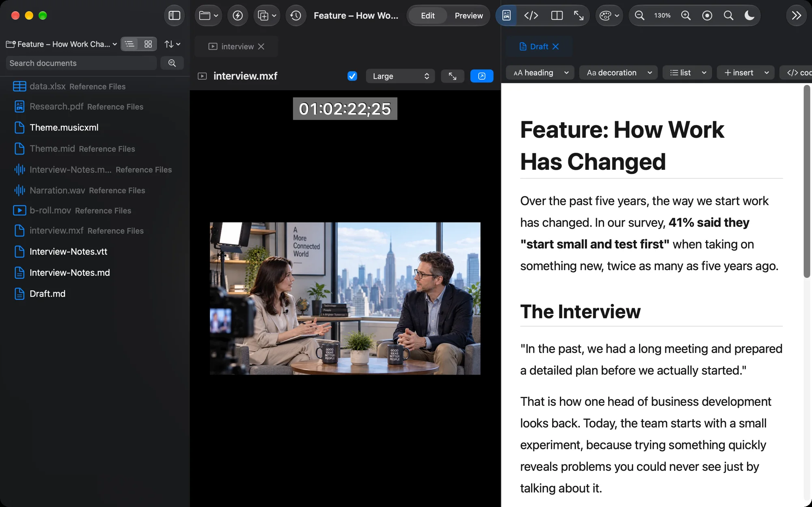Open the Large size dropdown
The height and width of the screenshot is (507, 812).
coord(400,76)
